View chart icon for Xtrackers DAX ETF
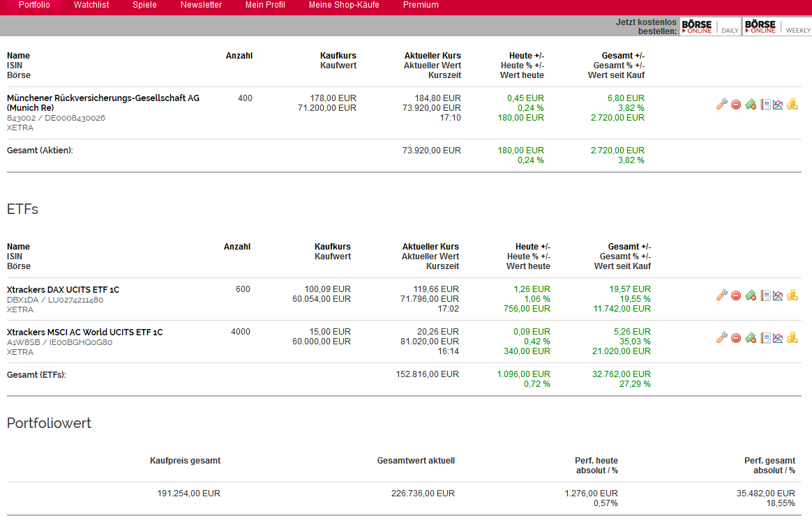This screenshot has height=520, width=812. (x=778, y=296)
